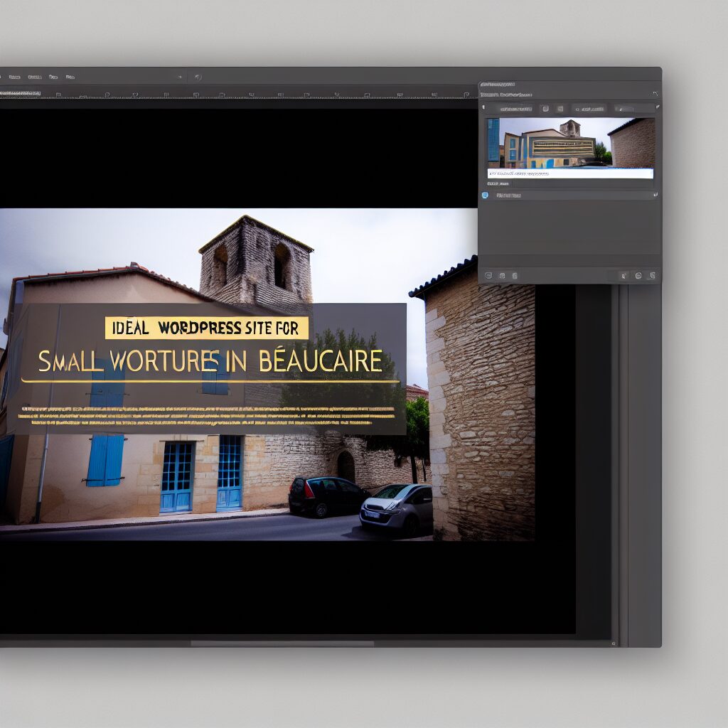Click the pointer-hand icon in panel footer right

click(x=623, y=276)
